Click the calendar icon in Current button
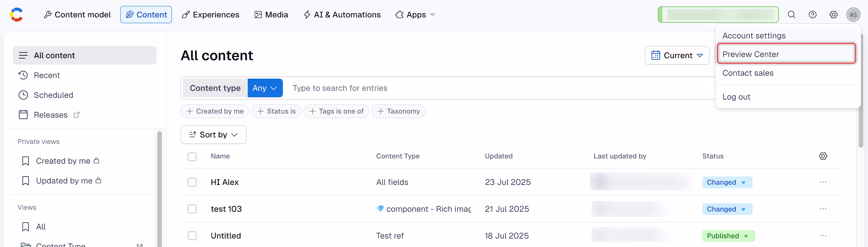The height and width of the screenshot is (247, 868). 656,55
